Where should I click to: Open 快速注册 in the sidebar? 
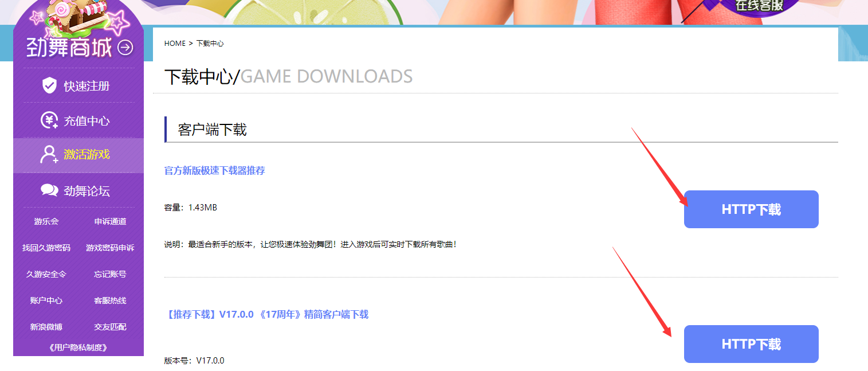[87, 86]
